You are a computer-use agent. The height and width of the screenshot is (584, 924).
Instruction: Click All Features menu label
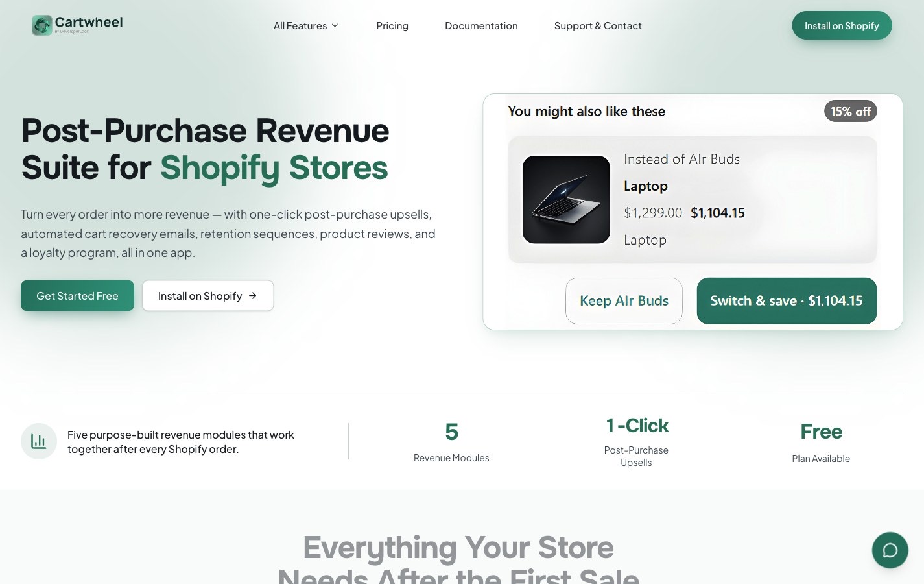(x=300, y=25)
